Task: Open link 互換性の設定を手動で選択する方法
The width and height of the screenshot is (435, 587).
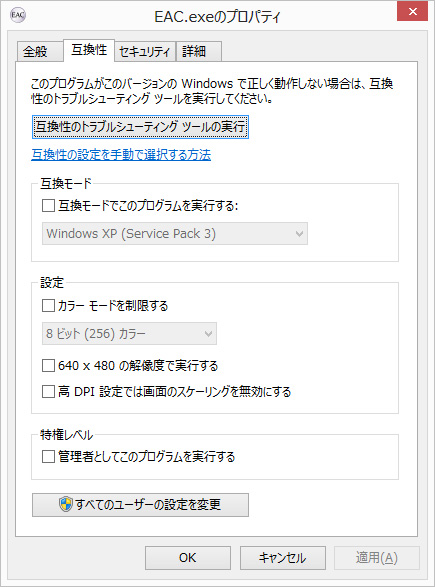Action: 121,155
